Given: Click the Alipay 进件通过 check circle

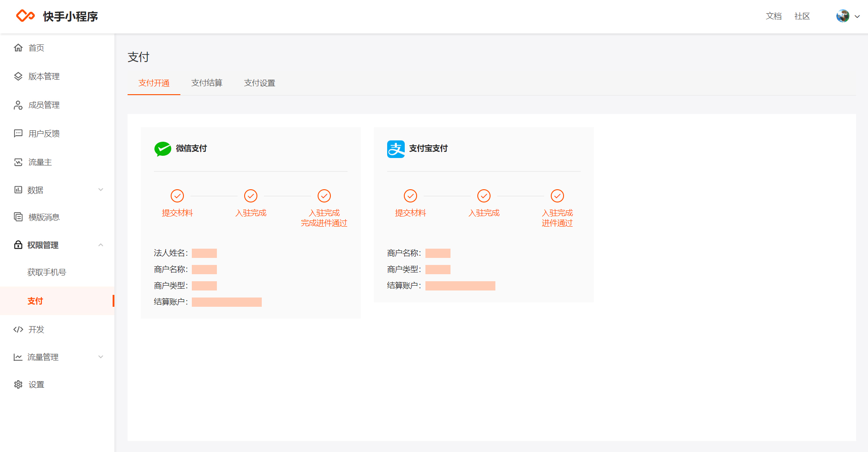Looking at the screenshot, I should (557, 195).
